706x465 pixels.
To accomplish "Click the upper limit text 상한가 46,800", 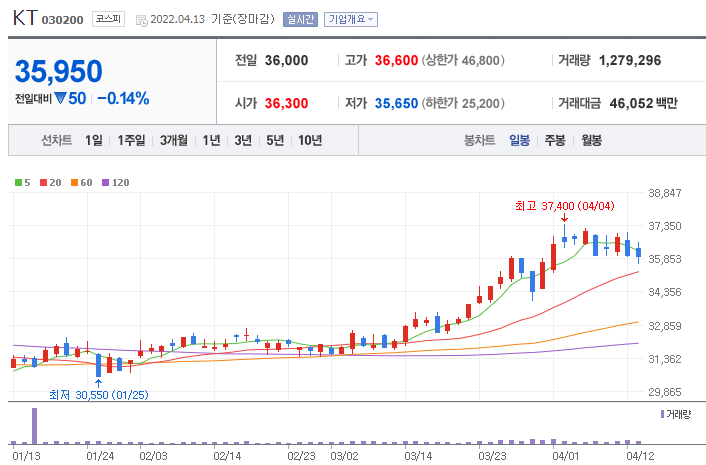I will click(x=463, y=60).
